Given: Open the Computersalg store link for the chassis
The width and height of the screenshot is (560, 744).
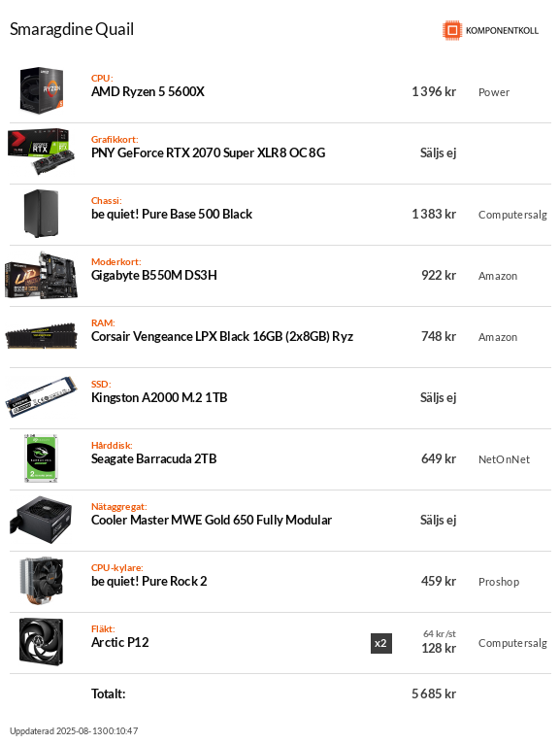Looking at the screenshot, I should [512, 215].
